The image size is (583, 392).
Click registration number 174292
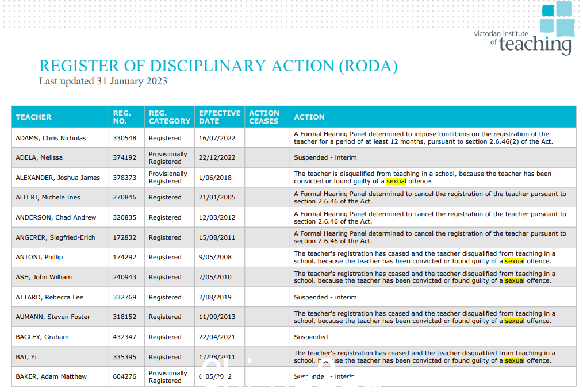point(125,257)
